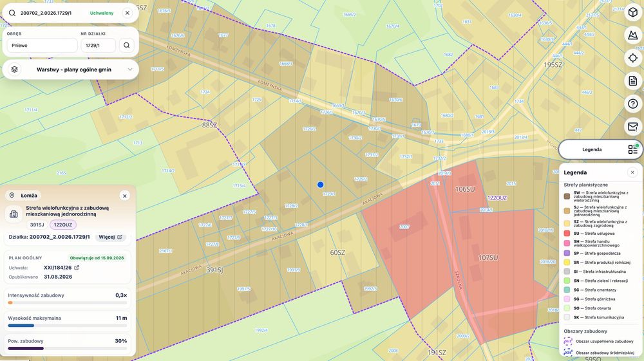The width and height of the screenshot is (644, 361).
Task: Click parcel label 2007 in red zone
Action: pos(404,227)
